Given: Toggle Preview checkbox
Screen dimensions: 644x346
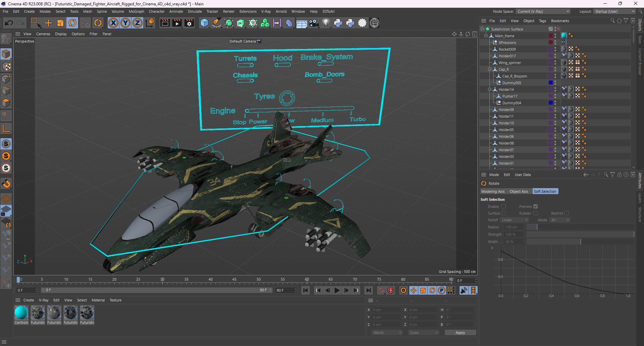Looking at the screenshot, I should coord(535,207).
